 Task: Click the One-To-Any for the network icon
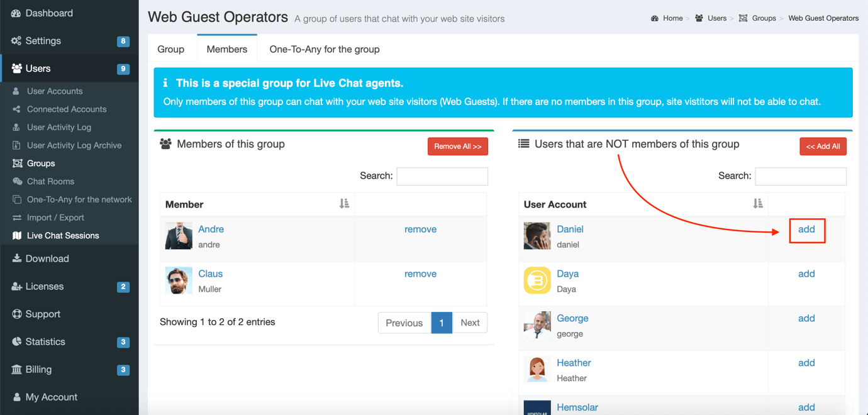tap(16, 199)
